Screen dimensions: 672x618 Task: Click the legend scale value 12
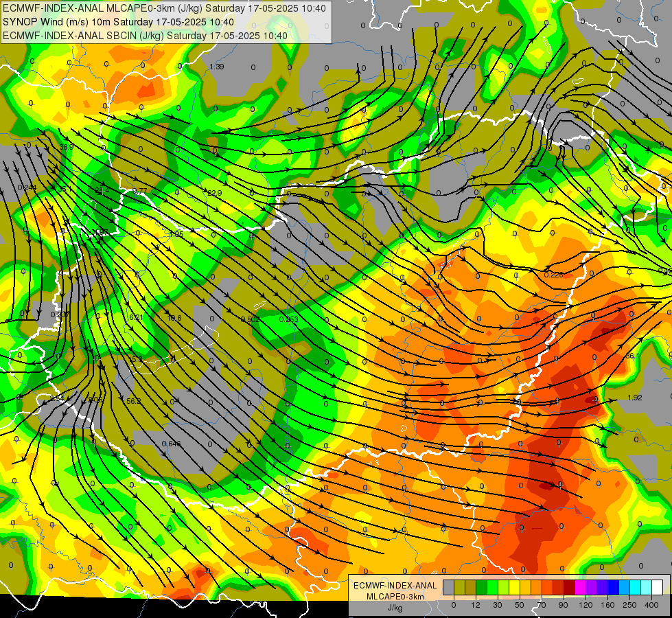click(x=476, y=605)
